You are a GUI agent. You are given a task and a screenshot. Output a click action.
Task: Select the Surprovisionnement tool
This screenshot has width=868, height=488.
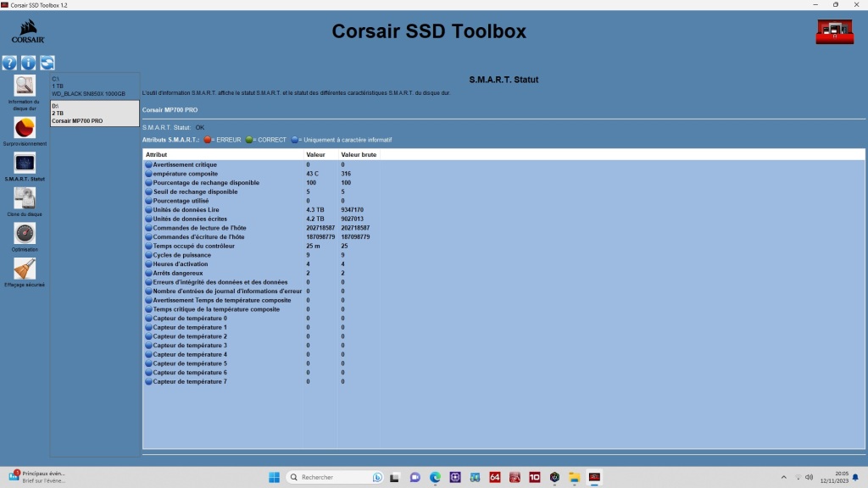(25, 127)
